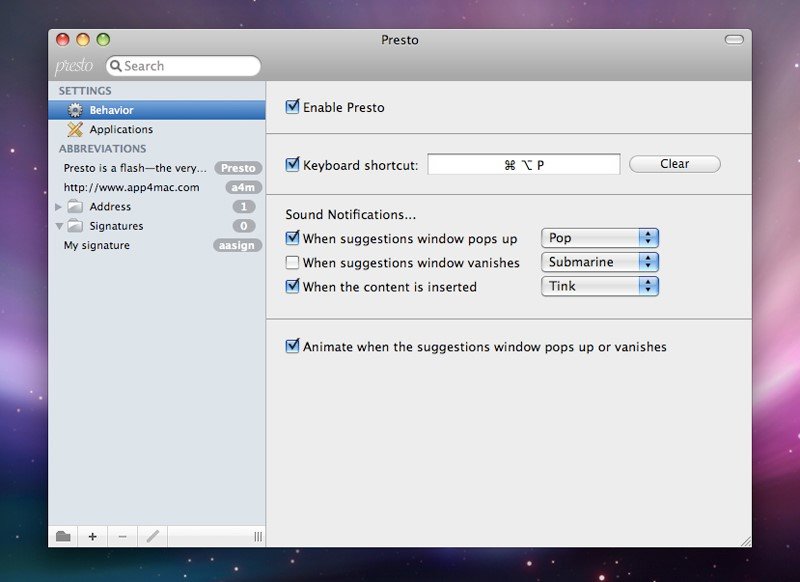The height and width of the screenshot is (582, 800).
Task: Expand the Address folder disclosure triangle
Action: pos(58,207)
